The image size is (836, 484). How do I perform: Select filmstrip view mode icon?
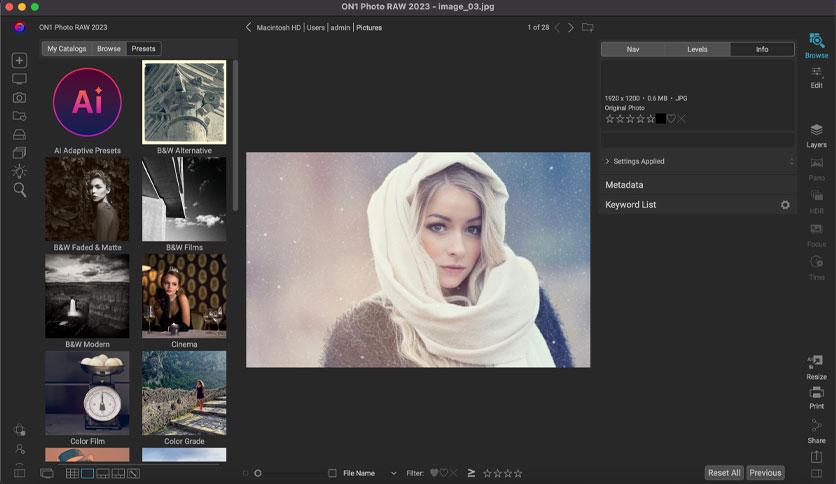pos(103,473)
